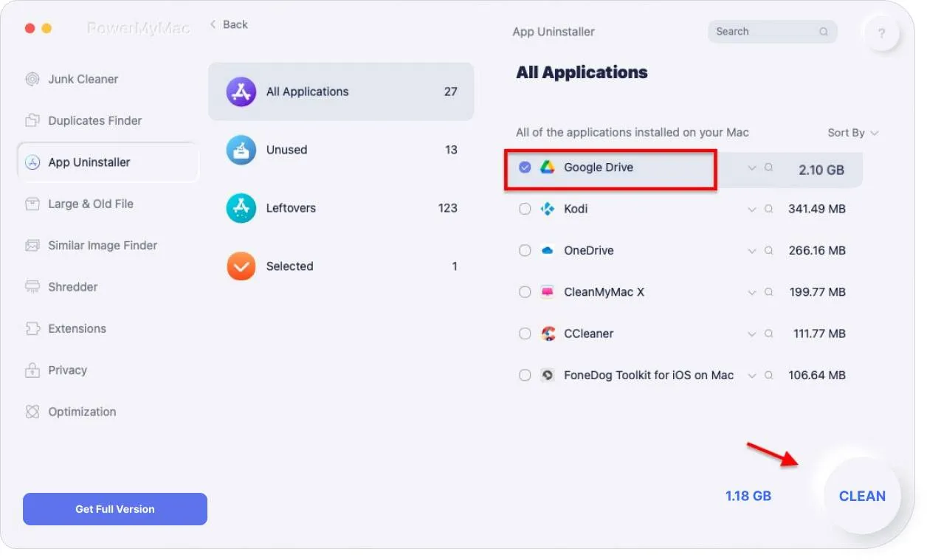Open the Sort By dropdown
Viewport: 927px width, 560px height.
852,133
